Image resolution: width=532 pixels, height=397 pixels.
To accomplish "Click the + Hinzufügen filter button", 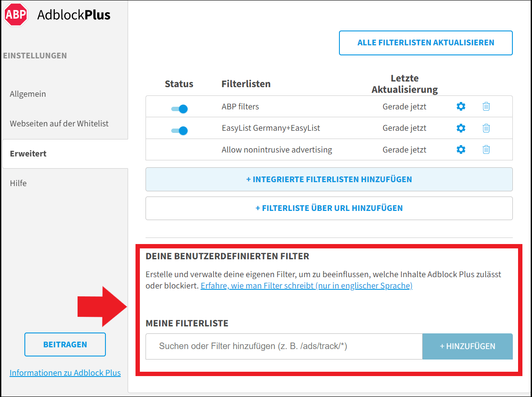I will tap(468, 346).
